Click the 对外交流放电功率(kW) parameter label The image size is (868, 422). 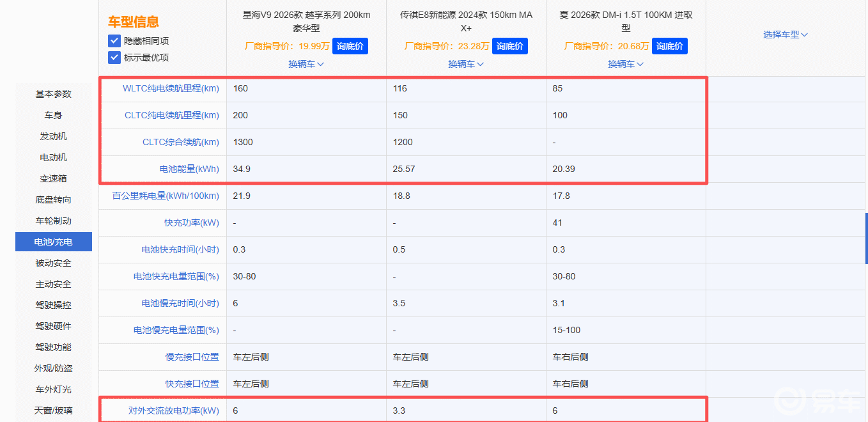pos(173,410)
